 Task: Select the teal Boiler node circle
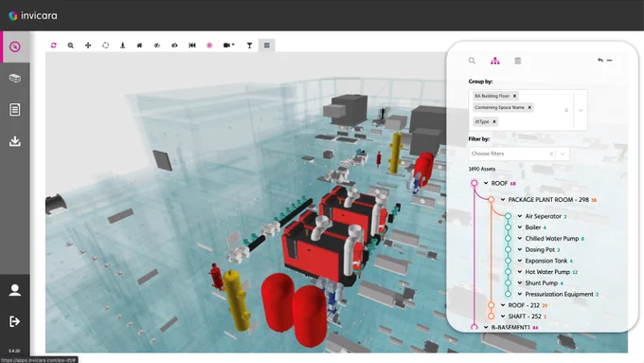(x=508, y=227)
